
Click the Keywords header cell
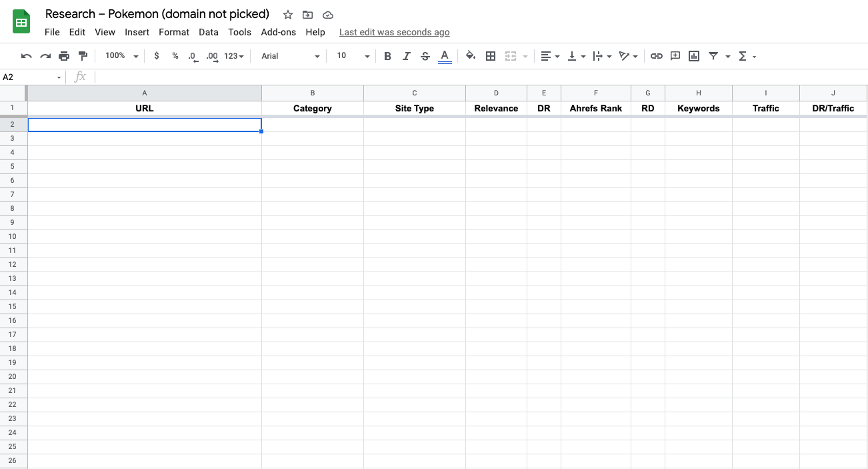pos(699,108)
